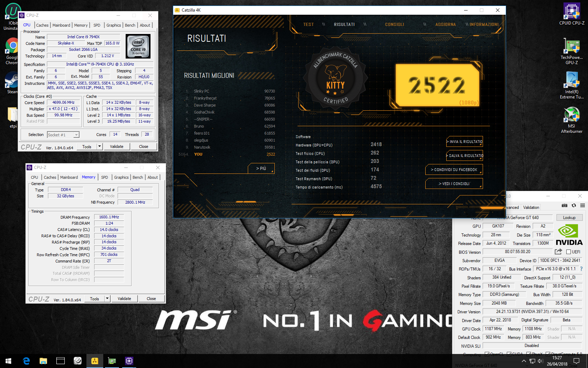Toggle the PhysX checkbox in GPU-Z
588x368 pixels.
point(528,354)
